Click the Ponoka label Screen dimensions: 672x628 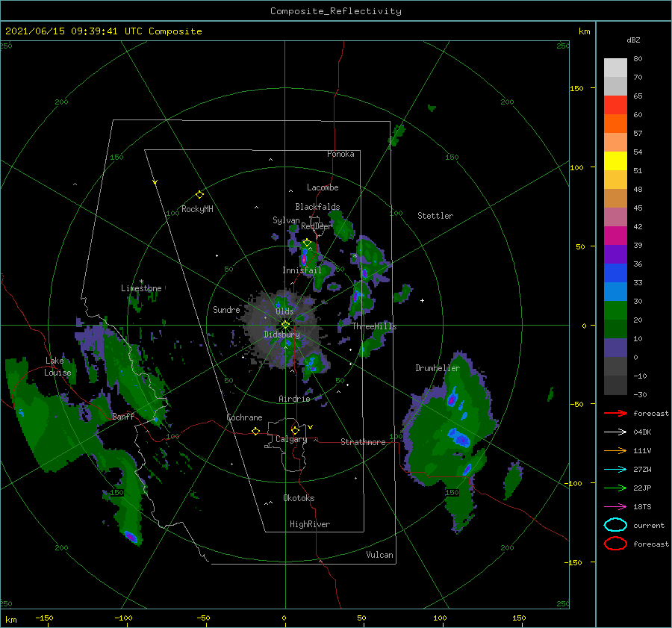pyautogui.click(x=340, y=154)
